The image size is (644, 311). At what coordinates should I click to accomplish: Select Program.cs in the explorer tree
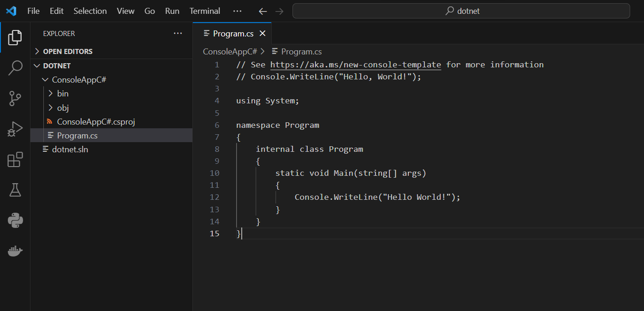tap(111, 136)
